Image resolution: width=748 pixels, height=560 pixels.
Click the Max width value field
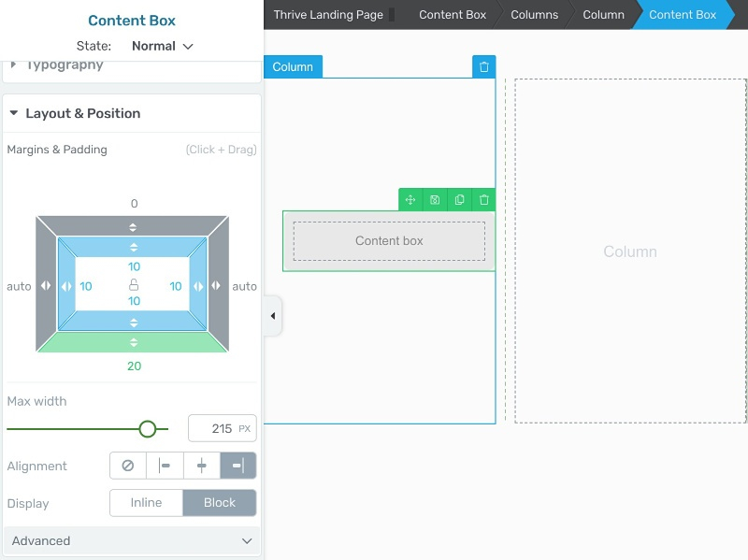coord(223,428)
